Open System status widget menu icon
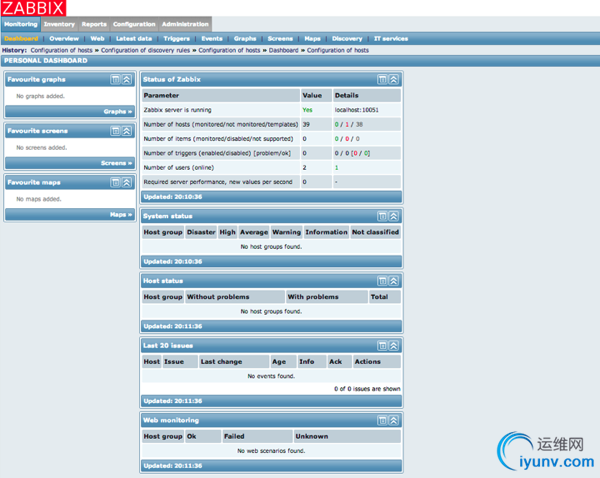This screenshot has width=600, height=478. coord(382,216)
